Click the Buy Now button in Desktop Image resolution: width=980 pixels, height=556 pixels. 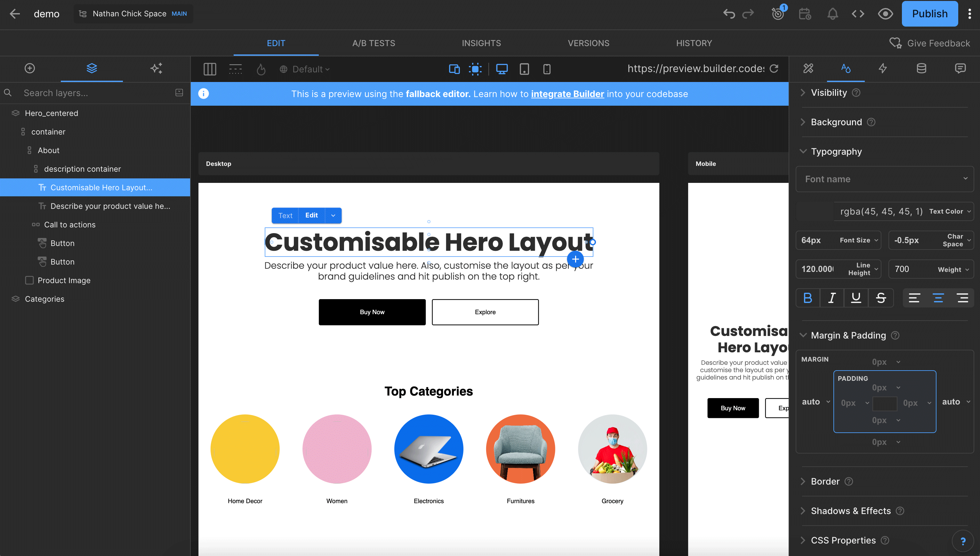pyautogui.click(x=372, y=312)
